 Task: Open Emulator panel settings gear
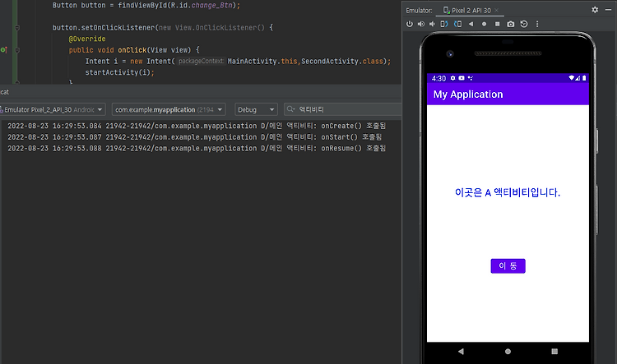(595, 10)
